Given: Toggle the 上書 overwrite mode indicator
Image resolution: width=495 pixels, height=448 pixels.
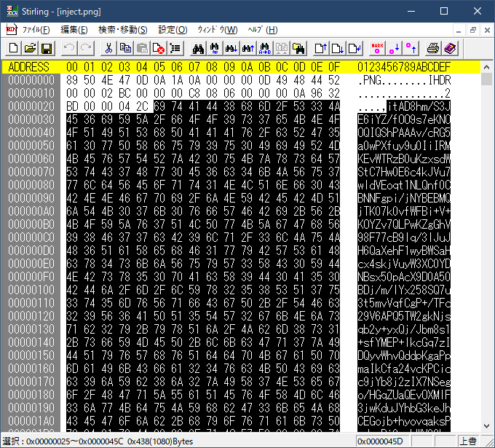Looking at the screenshot, I should pyautogui.click(x=467, y=441).
